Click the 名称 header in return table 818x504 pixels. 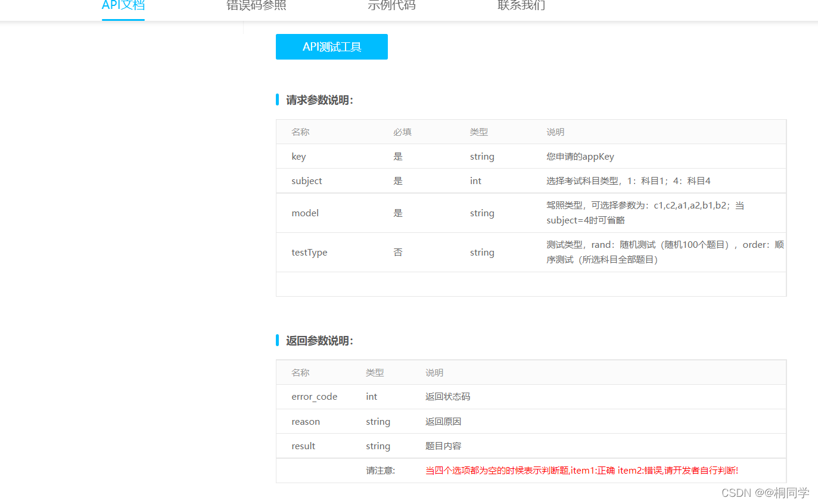[x=300, y=373]
